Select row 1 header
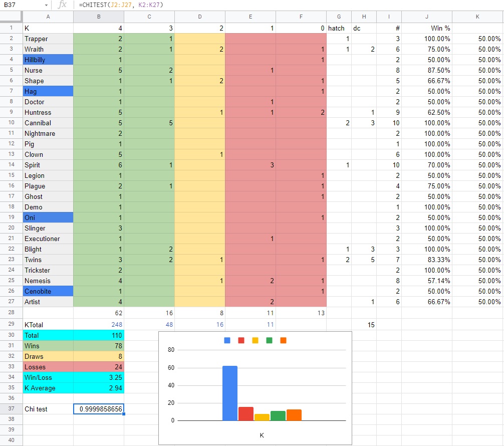Viewport: 504px width, 446px height. point(11,28)
